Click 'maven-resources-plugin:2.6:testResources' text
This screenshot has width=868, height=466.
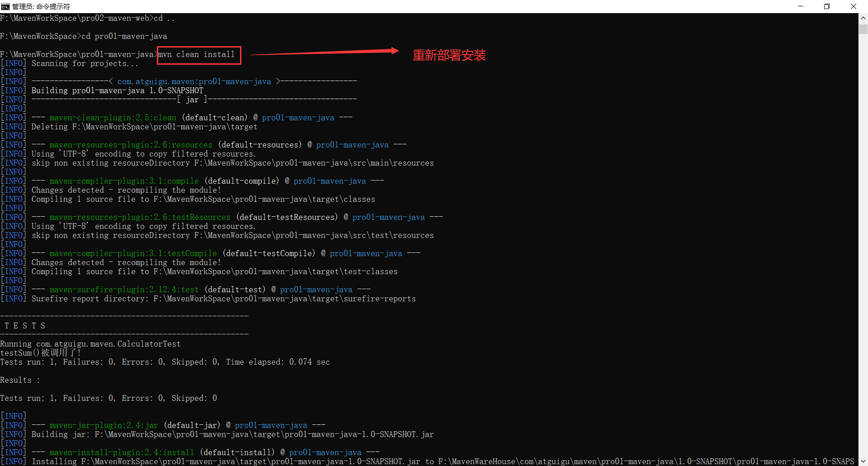click(140, 217)
